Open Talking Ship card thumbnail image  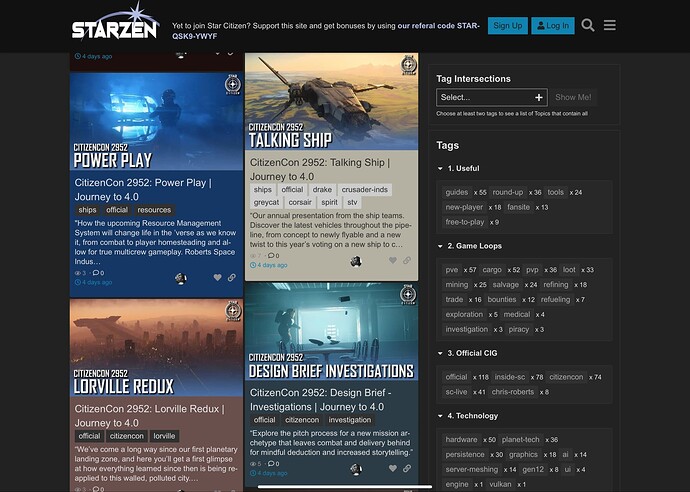(331, 102)
